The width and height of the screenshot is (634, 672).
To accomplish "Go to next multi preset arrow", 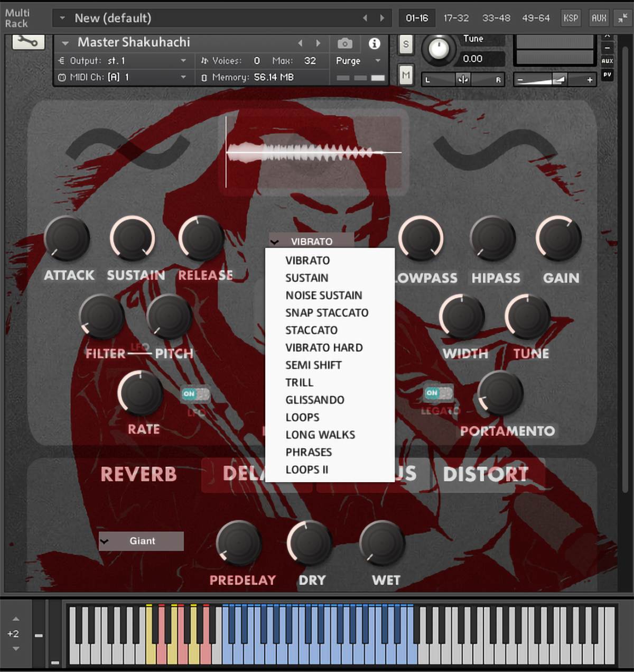I will pos(382,18).
